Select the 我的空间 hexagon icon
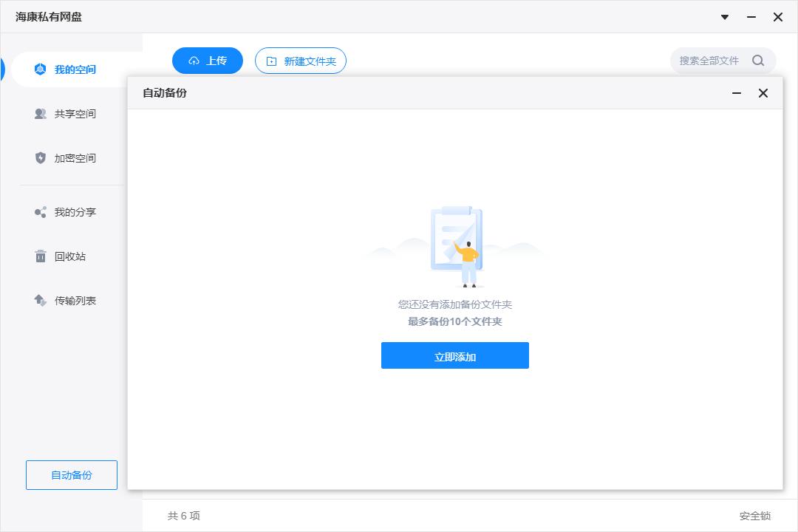798x532 pixels. pyautogui.click(x=41, y=69)
